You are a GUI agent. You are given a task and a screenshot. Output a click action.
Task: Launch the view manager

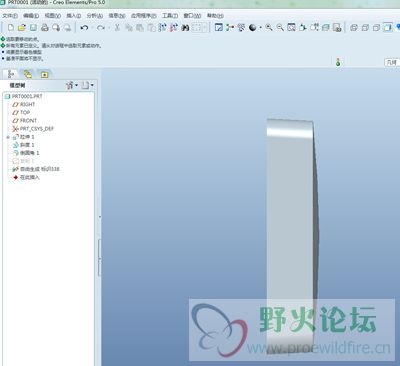(x=337, y=28)
